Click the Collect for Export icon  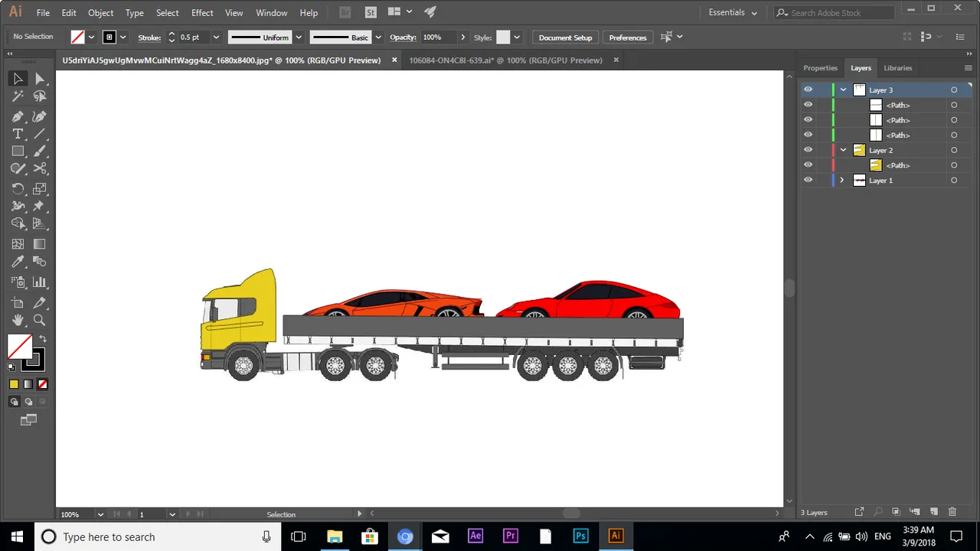(859, 512)
